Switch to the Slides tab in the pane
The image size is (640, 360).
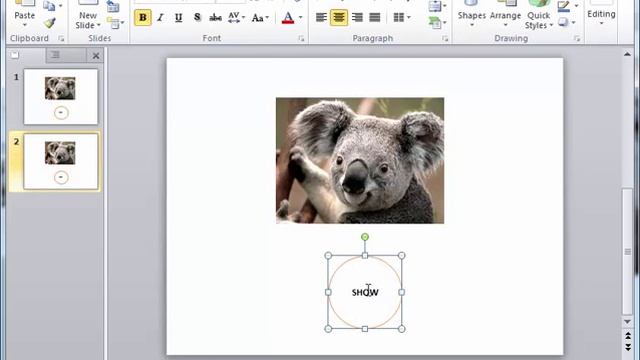point(15,55)
